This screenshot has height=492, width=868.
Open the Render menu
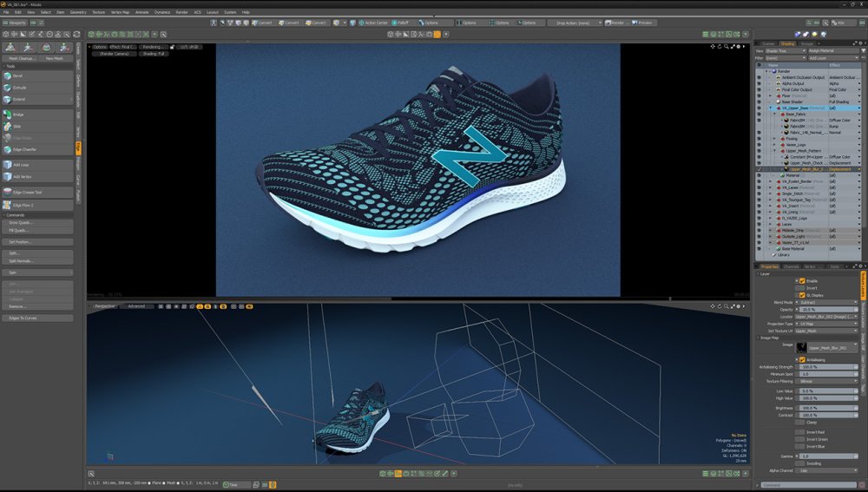click(181, 12)
